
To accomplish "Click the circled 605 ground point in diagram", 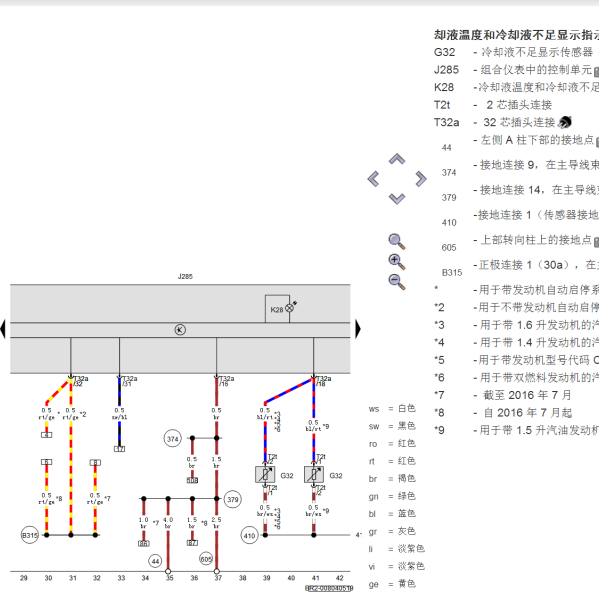I will 206,559.
